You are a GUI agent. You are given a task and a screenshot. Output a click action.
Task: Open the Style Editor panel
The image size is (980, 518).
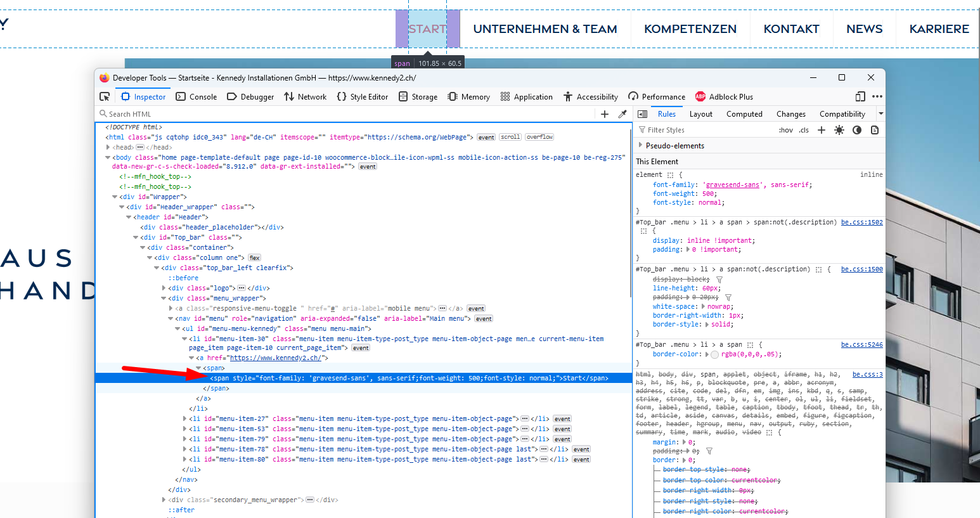(363, 96)
